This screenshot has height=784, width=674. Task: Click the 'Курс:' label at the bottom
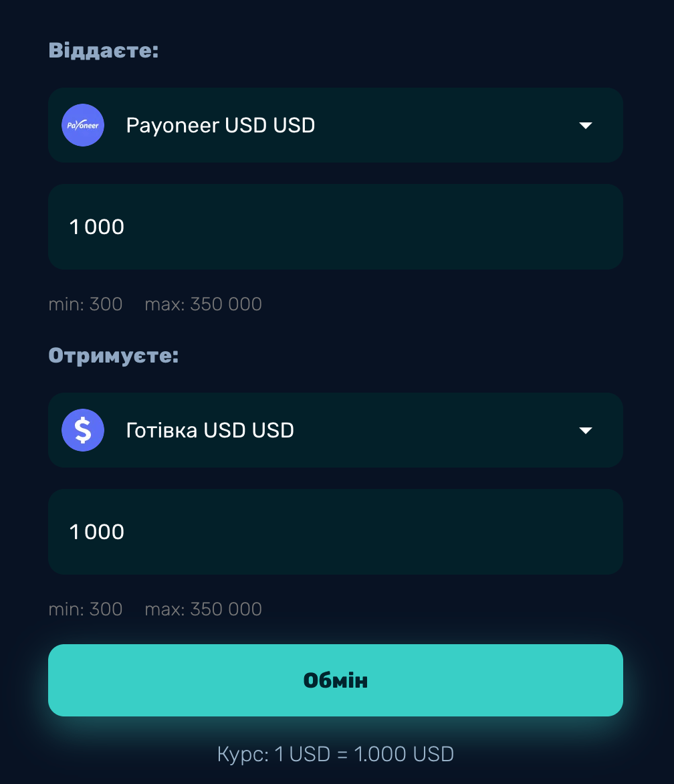243,755
